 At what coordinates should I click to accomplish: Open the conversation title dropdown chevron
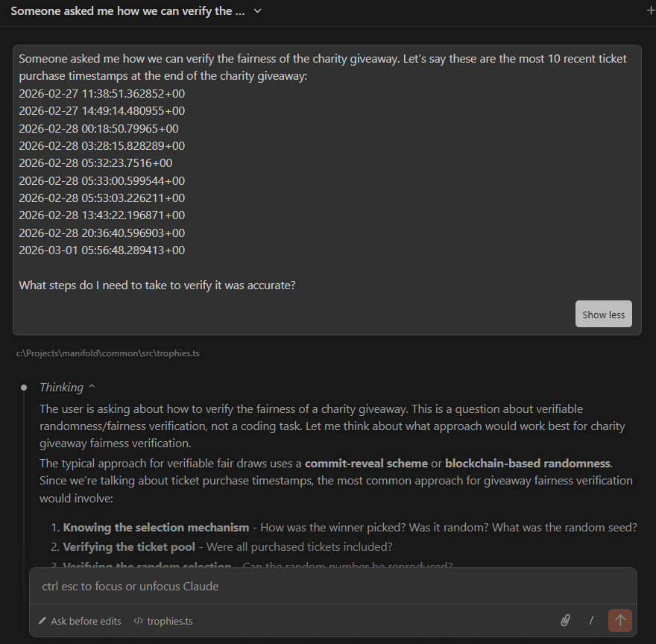click(x=258, y=11)
